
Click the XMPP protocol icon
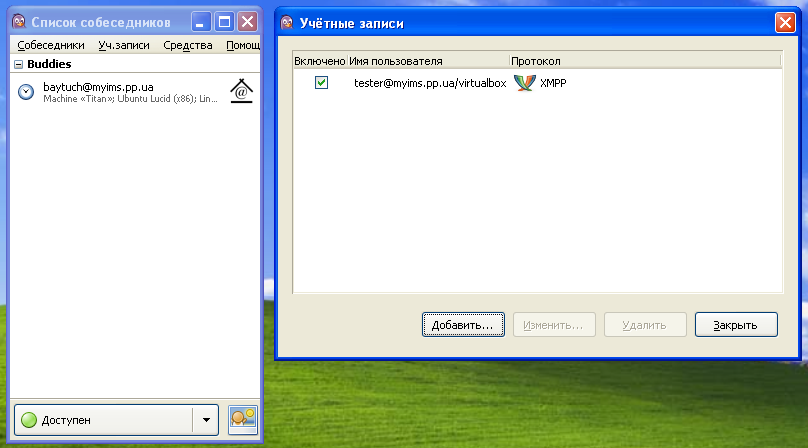point(525,82)
